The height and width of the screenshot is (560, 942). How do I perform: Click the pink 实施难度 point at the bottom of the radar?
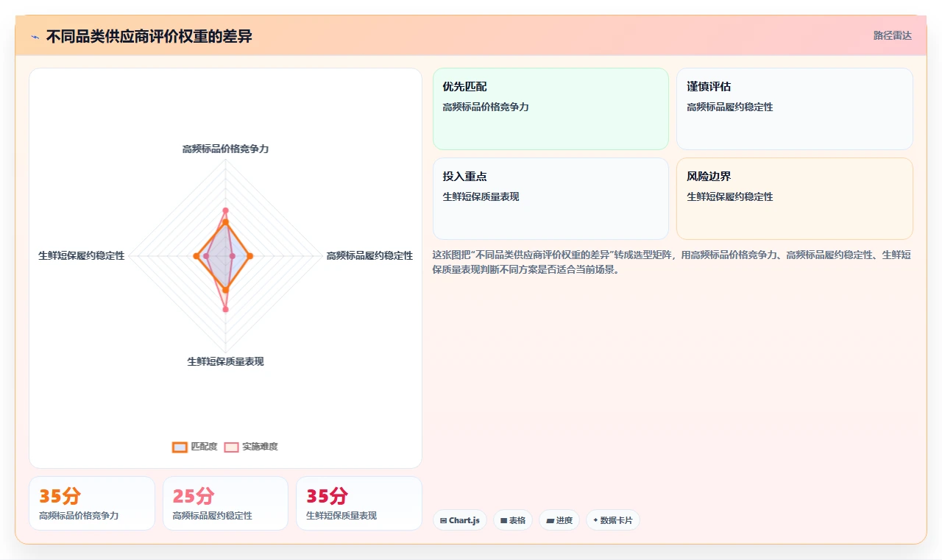[x=225, y=309]
